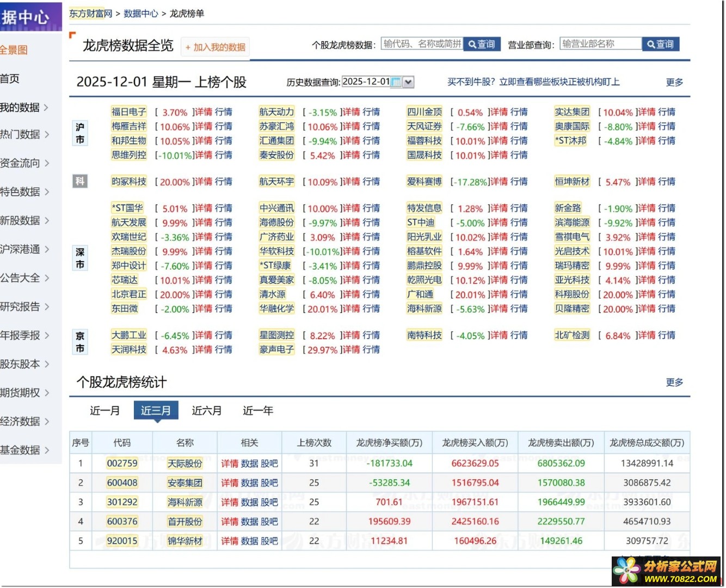
Task: Click 加入我的数据 plus button
Action: point(216,47)
